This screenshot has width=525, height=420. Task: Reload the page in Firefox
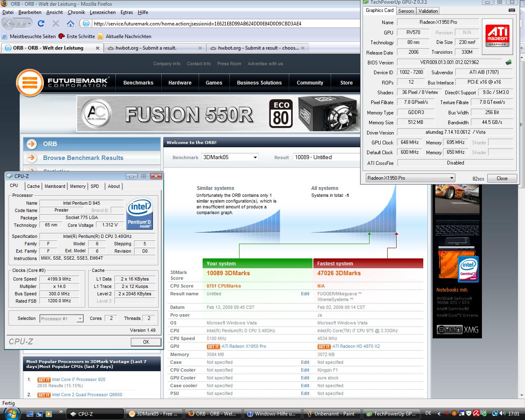pos(41,23)
